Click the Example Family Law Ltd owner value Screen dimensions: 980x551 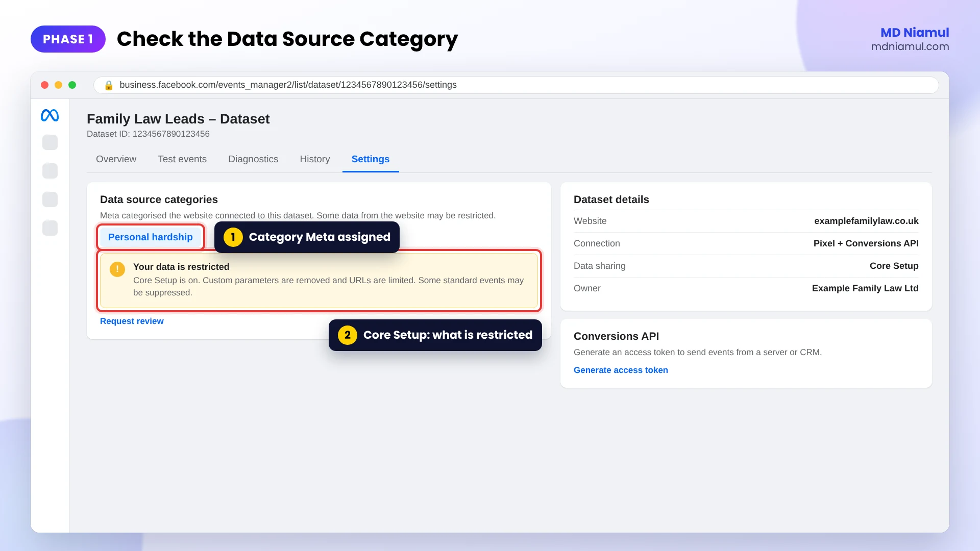865,288
